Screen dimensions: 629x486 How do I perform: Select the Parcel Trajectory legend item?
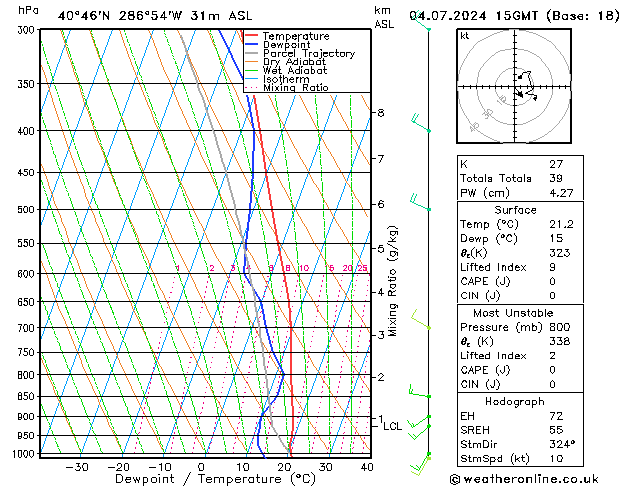(x=308, y=54)
